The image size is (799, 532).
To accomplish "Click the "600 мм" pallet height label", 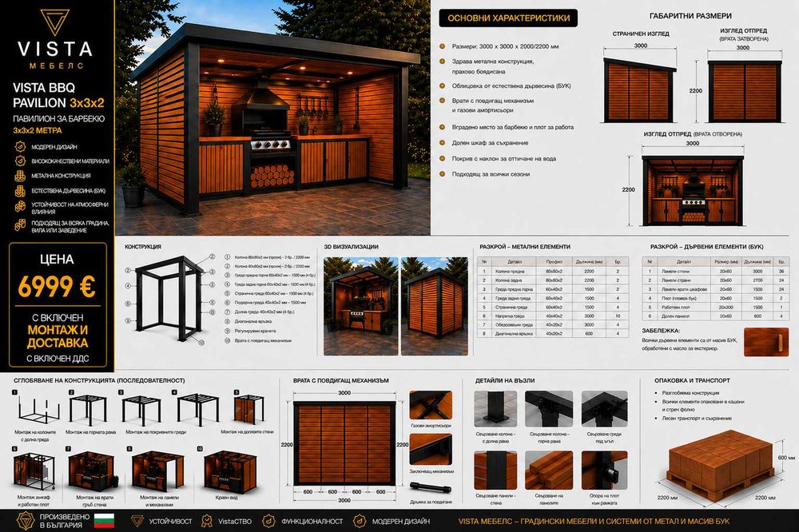I will pos(785,459).
